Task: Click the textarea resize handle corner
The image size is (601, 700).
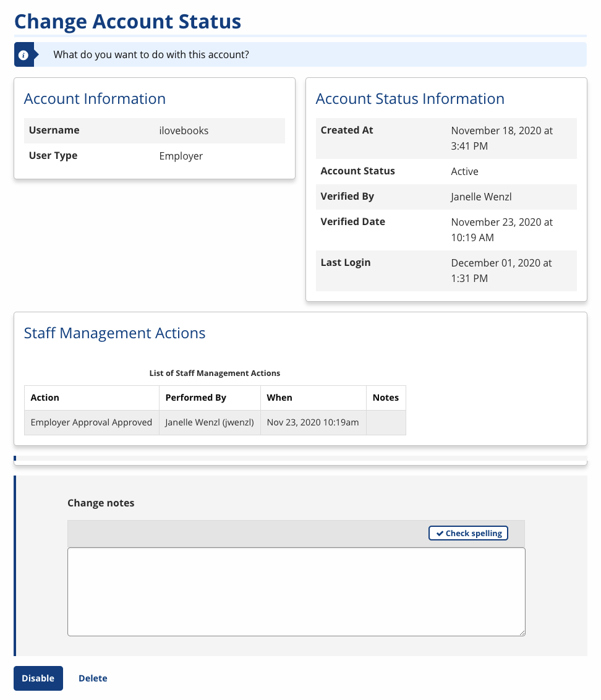Action: pos(522,633)
